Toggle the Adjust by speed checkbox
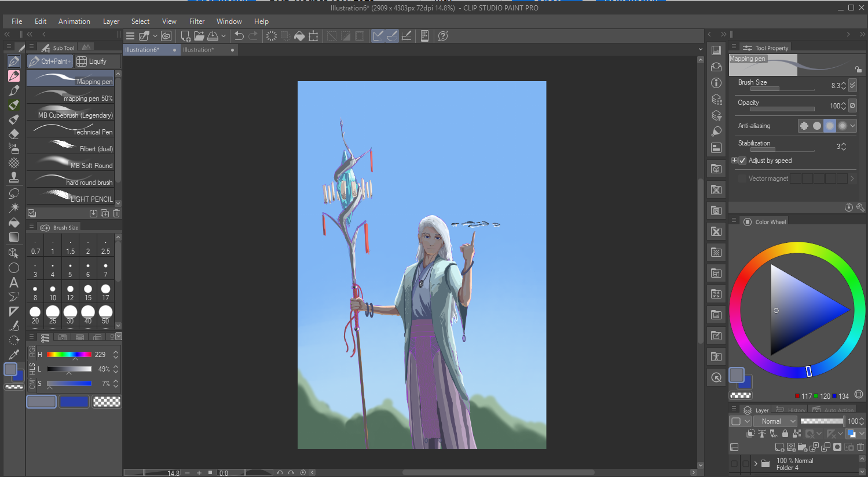 click(742, 161)
